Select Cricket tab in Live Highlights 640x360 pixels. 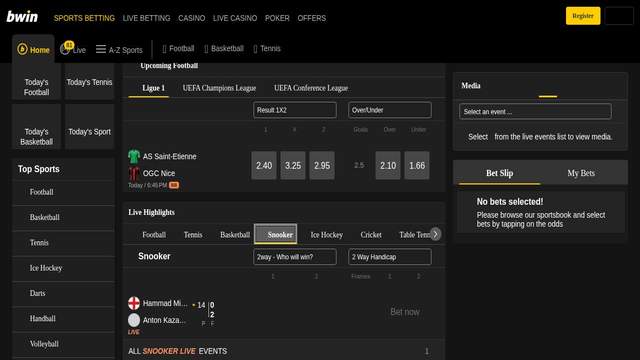(x=371, y=235)
